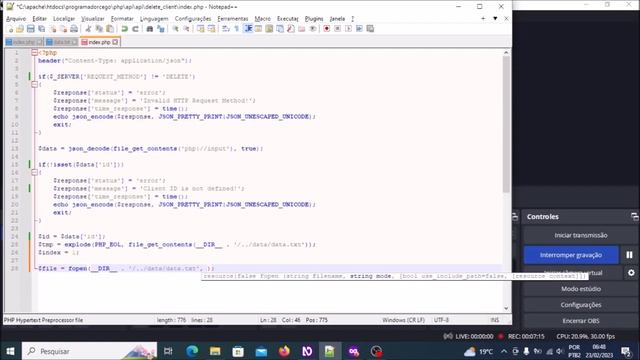Toggle the Document List panel icon
This screenshot has width=640, height=360.
280,29
